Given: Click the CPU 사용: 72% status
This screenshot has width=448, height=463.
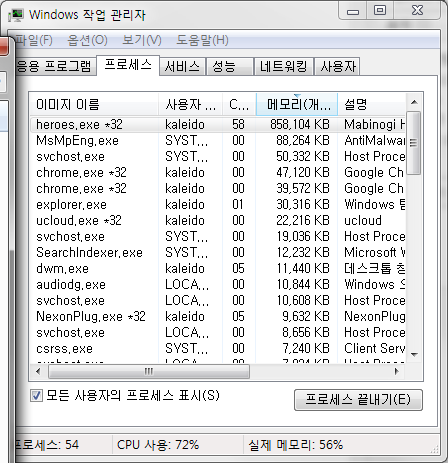Looking at the screenshot, I should (x=158, y=445).
